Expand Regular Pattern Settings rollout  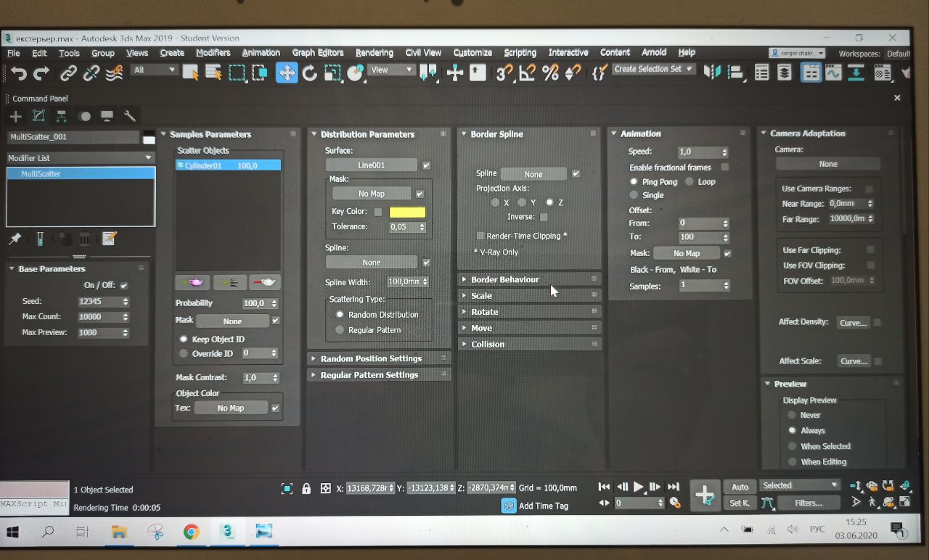(x=379, y=375)
